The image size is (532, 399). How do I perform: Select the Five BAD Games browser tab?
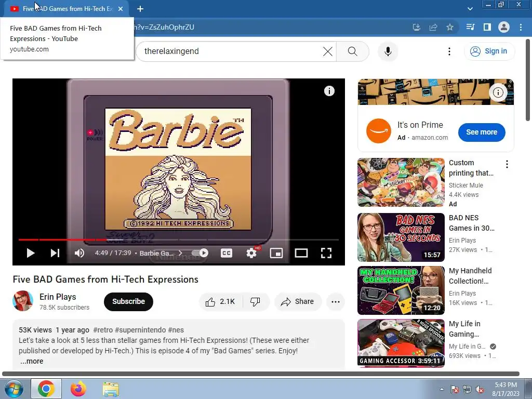(66, 9)
